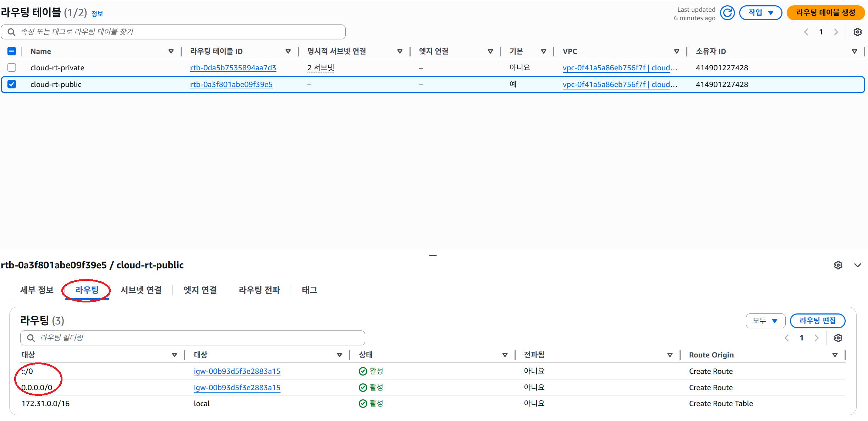Uncheck the cloud-rt-public row checkbox
Viewport: 868px width, 421px height.
click(x=12, y=84)
